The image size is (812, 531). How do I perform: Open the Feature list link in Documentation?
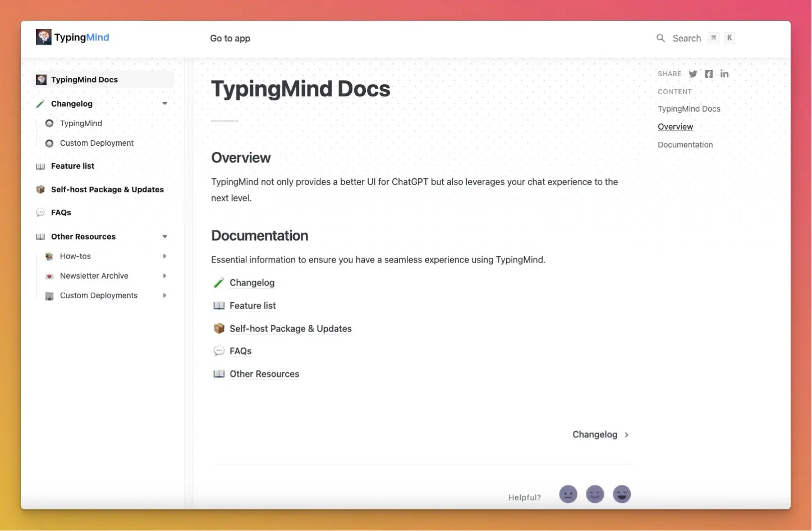253,306
